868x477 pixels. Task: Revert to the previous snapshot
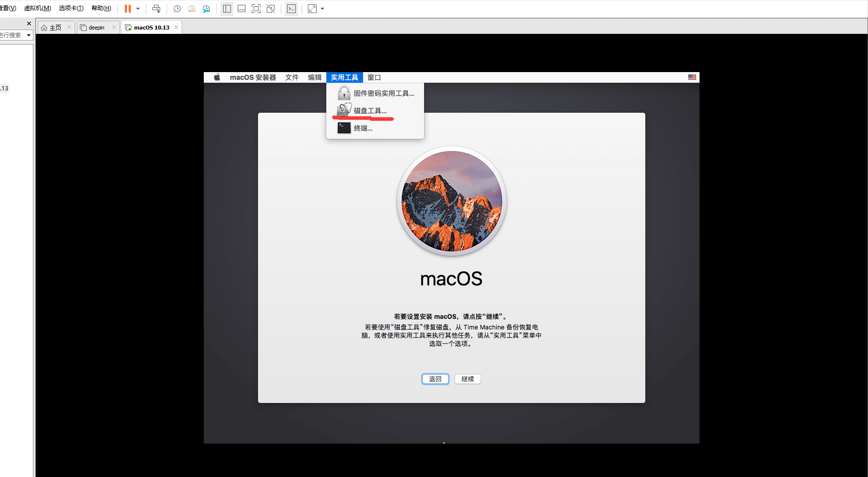(x=192, y=9)
